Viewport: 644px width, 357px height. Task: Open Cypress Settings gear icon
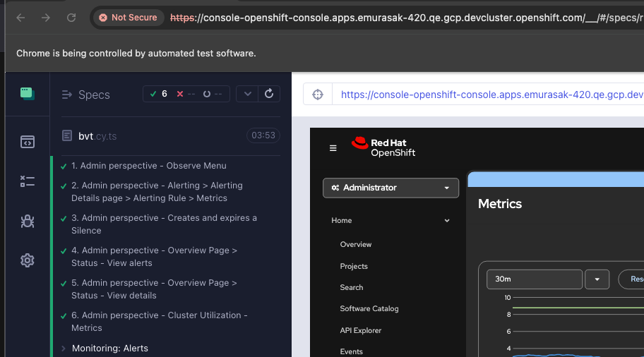(27, 260)
